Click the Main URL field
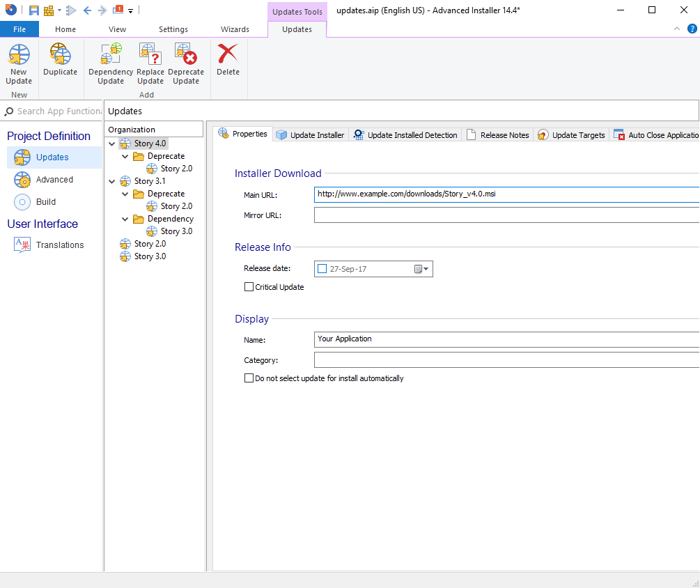Screen dimensions: 700x588 pos(506,194)
